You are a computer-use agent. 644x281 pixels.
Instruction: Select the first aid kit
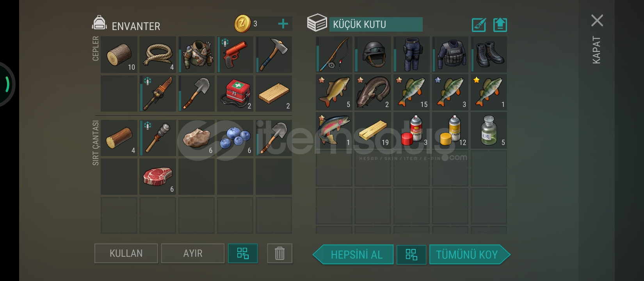coord(235,94)
